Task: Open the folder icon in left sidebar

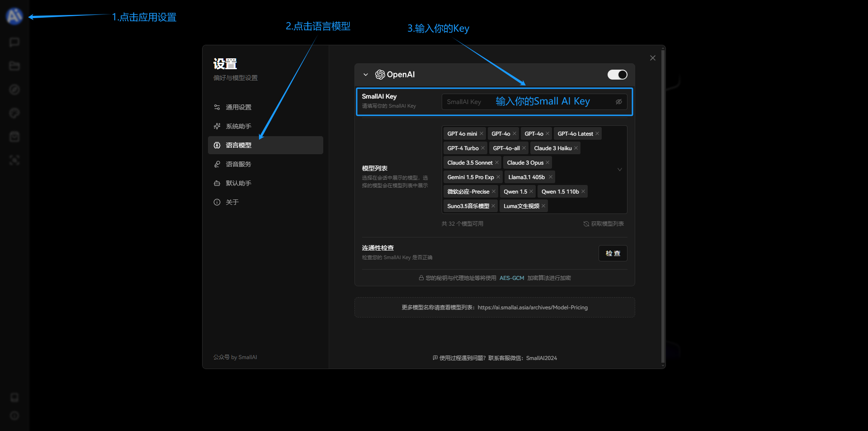Action: pyautogui.click(x=14, y=66)
